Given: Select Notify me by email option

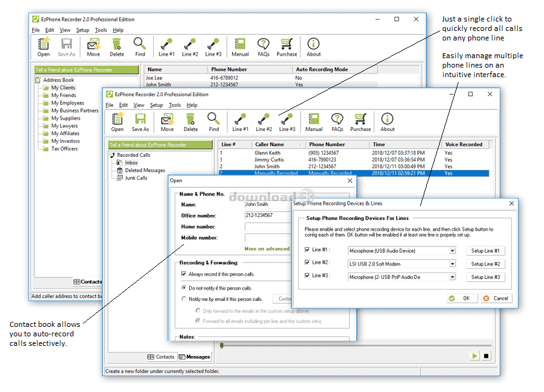Looking at the screenshot, I should (184, 298).
